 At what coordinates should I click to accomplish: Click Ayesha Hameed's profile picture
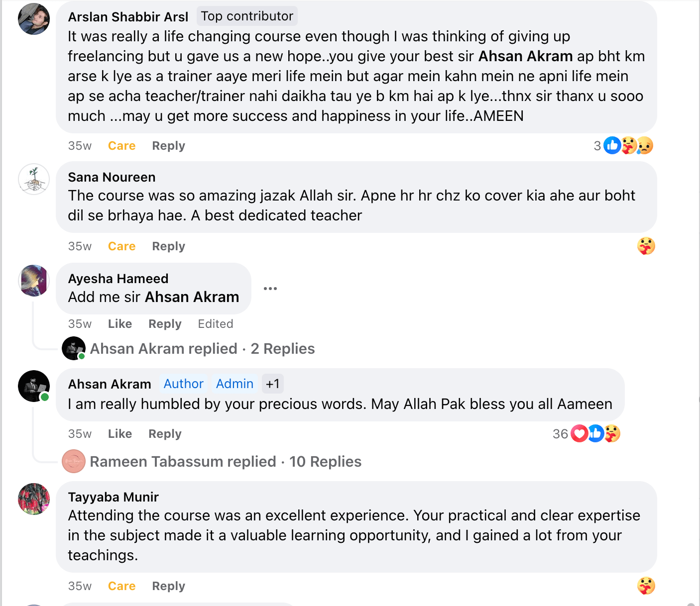coord(33,281)
